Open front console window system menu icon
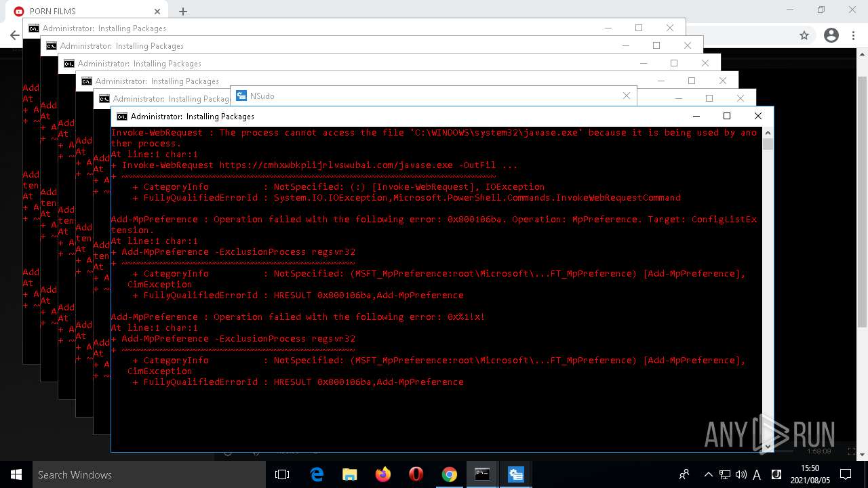 tap(121, 116)
